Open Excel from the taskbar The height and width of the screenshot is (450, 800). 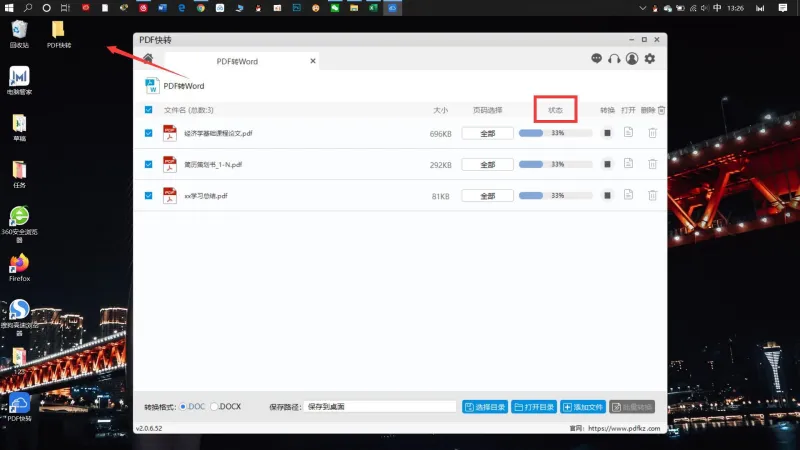pyautogui.click(x=373, y=8)
